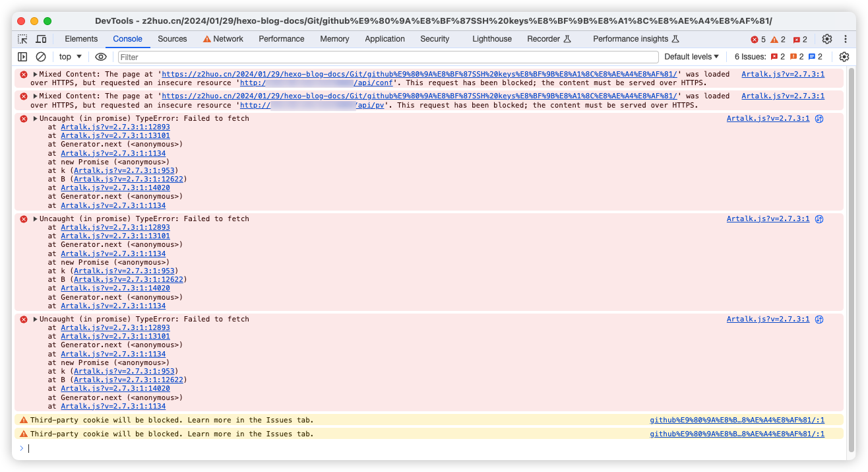
Task: Expand the first Mixed Content error
Action: pos(36,75)
